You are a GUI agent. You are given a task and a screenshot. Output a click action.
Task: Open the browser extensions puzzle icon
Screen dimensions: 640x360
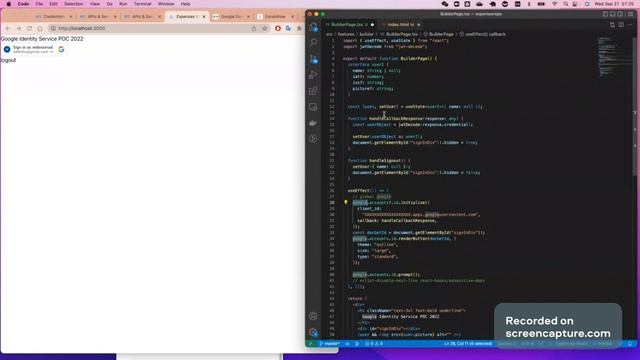(x=299, y=28)
